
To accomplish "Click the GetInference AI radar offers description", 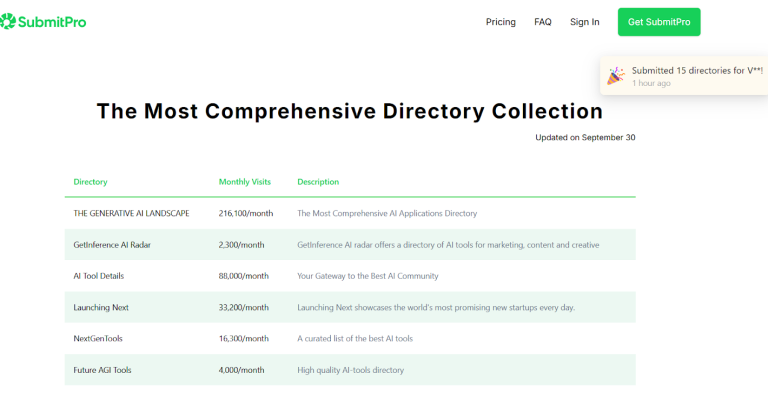I will pyautogui.click(x=448, y=245).
